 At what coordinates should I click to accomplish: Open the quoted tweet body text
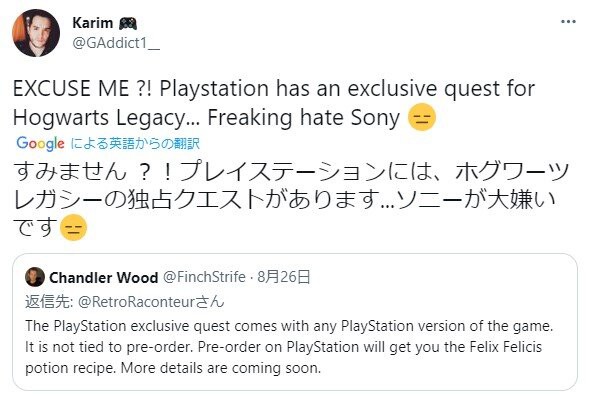click(289, 347)
